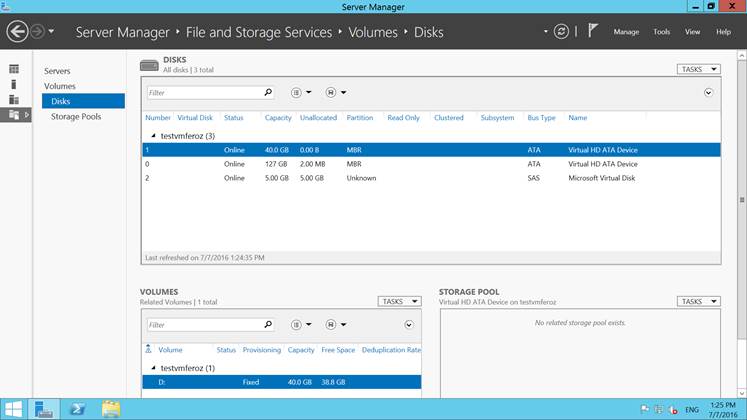Click the Volumes filter text box

204,325
